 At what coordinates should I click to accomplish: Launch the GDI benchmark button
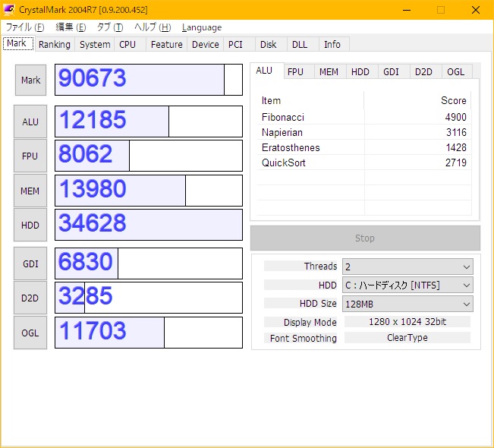[30, 263]
